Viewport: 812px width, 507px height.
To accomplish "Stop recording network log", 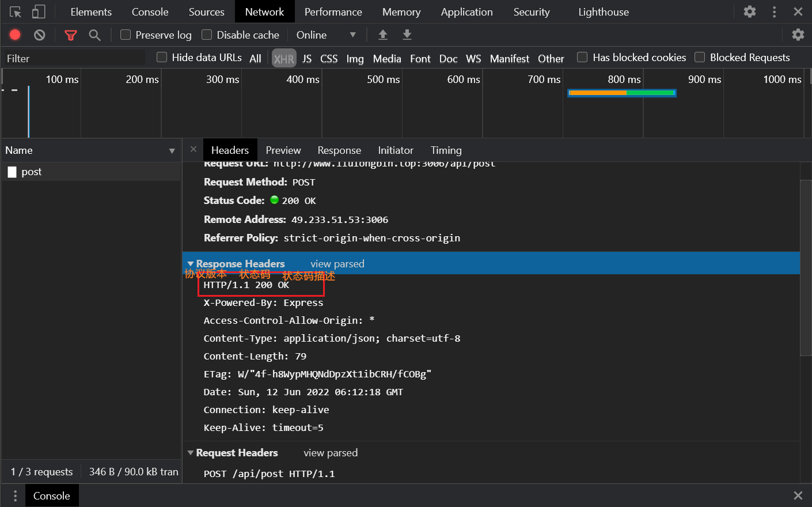I will [16, 35].
